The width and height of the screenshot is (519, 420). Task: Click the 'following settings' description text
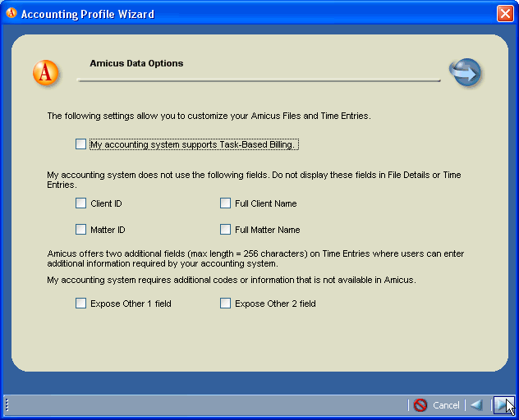[x=209, y=116]
